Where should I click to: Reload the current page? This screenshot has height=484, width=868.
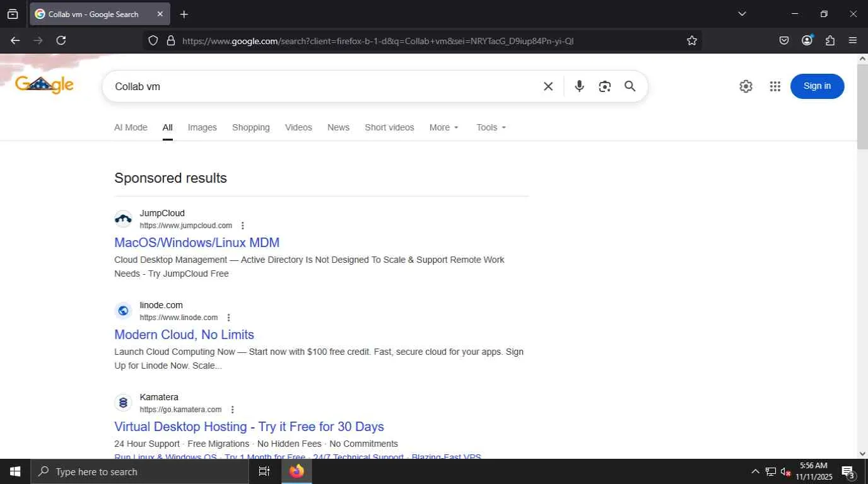[61, 40]
